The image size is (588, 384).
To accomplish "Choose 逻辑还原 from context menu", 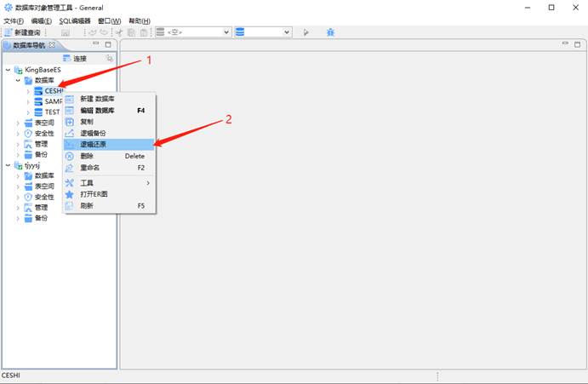I will pos(109,144).
